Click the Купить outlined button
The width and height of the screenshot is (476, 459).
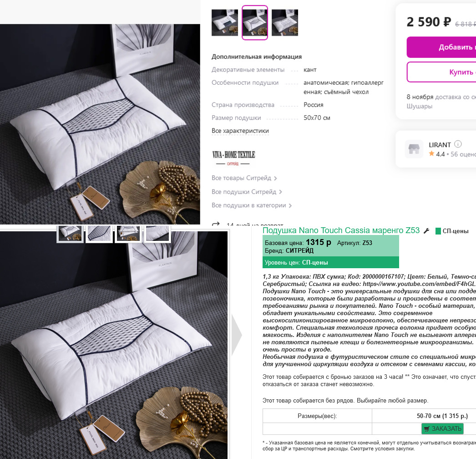pyautogui.click(x=441, y=72)
